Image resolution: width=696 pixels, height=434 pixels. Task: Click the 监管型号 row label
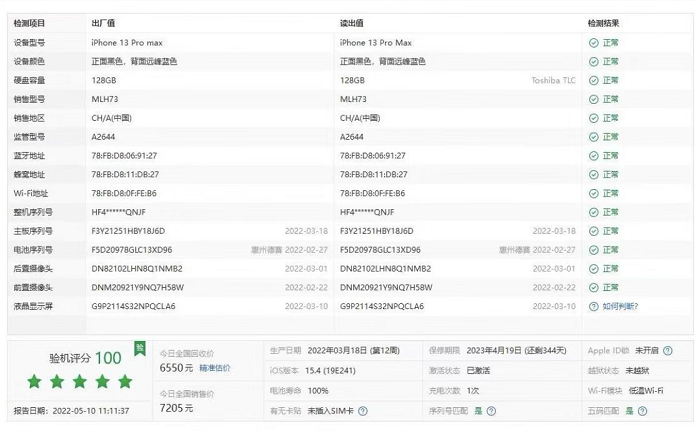tap(29, 137)
